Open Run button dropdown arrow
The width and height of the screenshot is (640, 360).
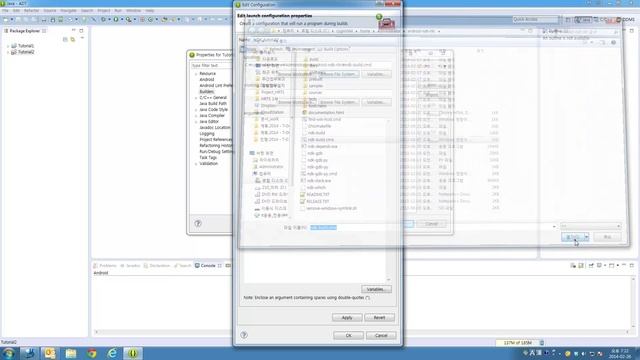click(122, 20)
